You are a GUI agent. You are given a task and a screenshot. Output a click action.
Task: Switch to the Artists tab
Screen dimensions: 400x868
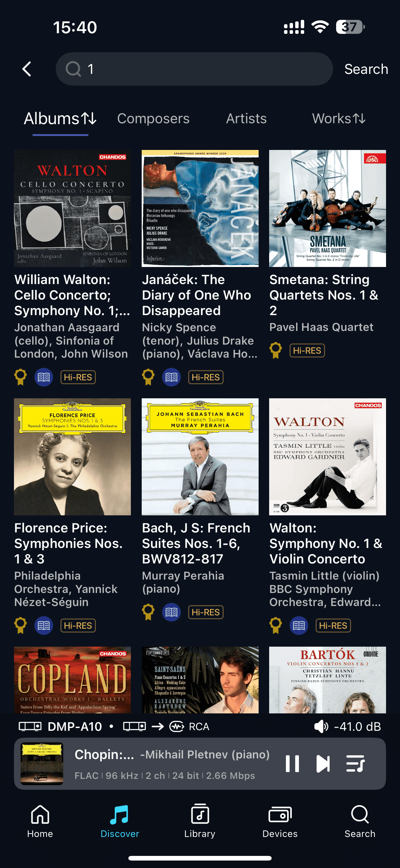(x=246, y=119)
